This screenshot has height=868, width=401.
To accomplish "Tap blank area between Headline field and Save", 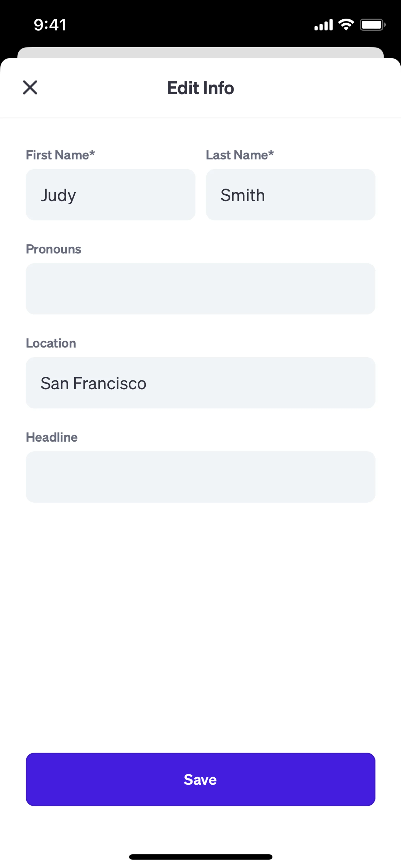I will (x=200, y=627).
